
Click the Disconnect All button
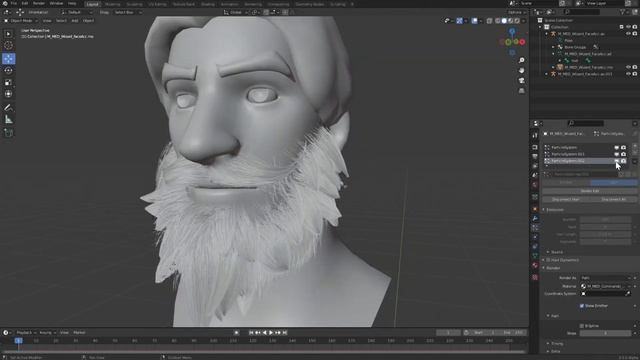613,199
